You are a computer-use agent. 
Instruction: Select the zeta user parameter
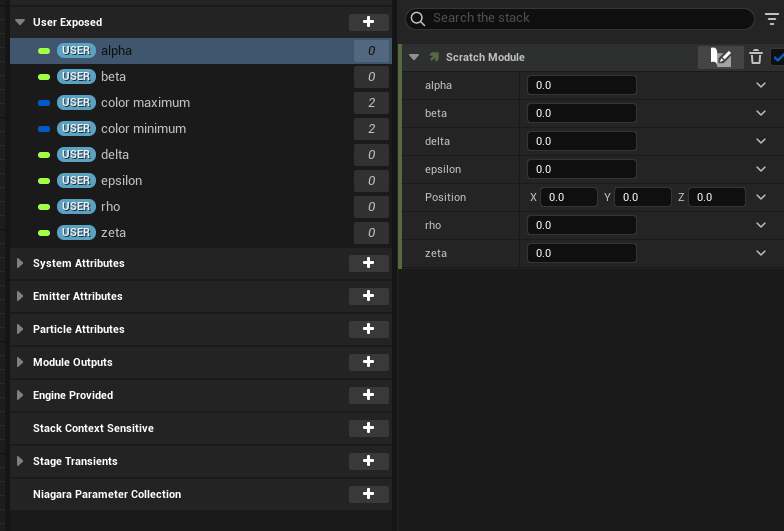(113, 233)
